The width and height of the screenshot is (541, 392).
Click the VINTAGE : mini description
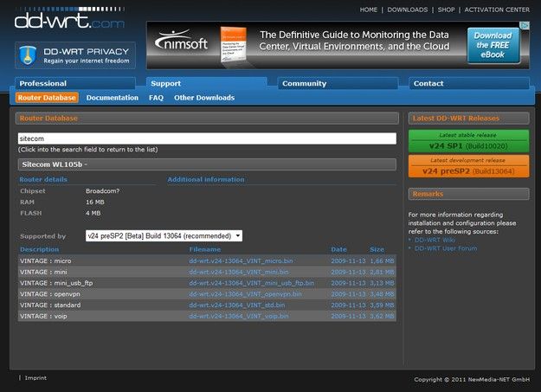(43, 272)
